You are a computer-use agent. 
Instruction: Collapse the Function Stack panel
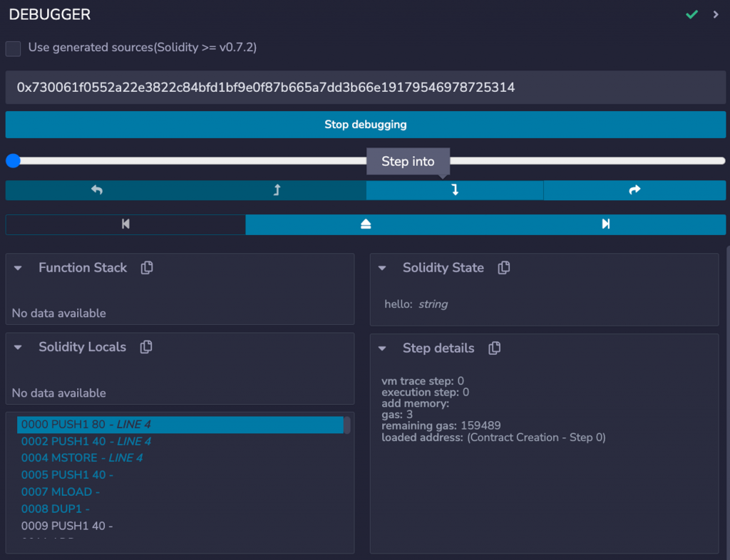[18, 268]
